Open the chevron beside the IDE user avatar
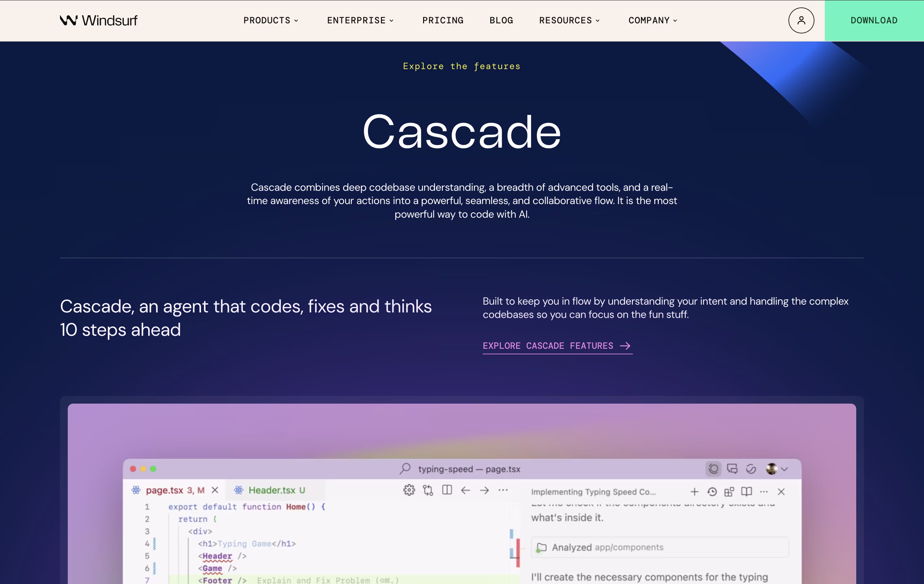924x584 pixels. tap(784, 469)
